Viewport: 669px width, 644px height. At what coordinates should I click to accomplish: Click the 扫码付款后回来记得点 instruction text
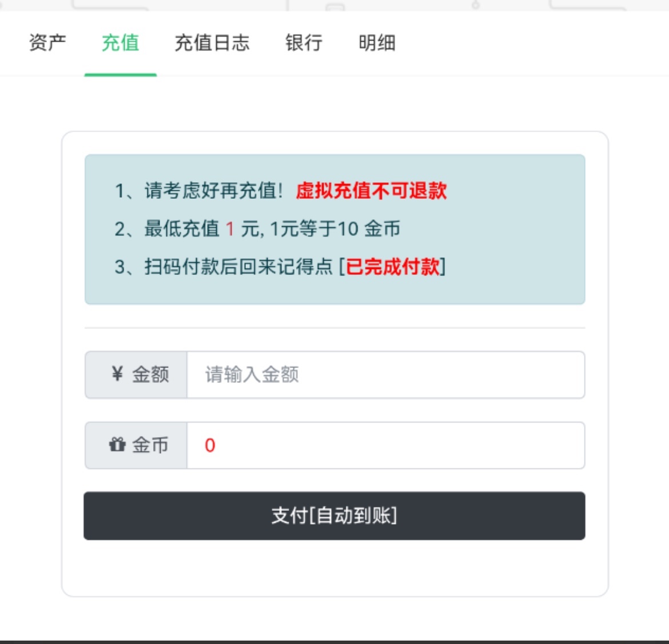[x=238, y=267]
